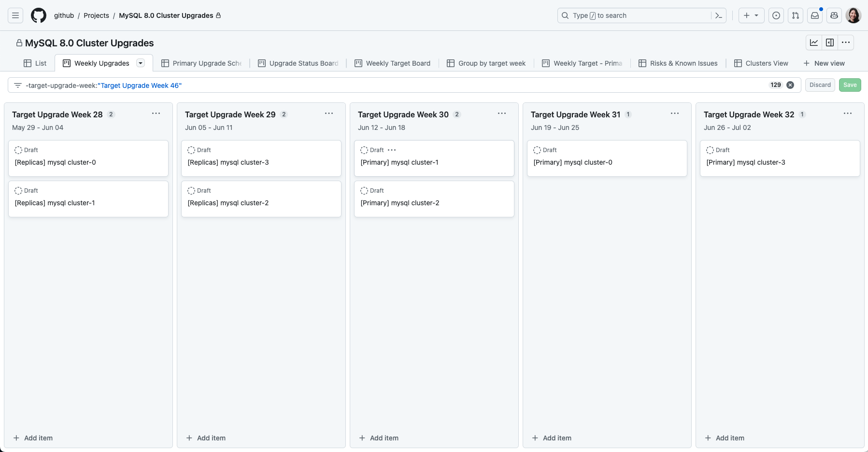Open the github breadcrumb link
The height and width of the screenshot is (452, 868).
(x=64, y=15)
